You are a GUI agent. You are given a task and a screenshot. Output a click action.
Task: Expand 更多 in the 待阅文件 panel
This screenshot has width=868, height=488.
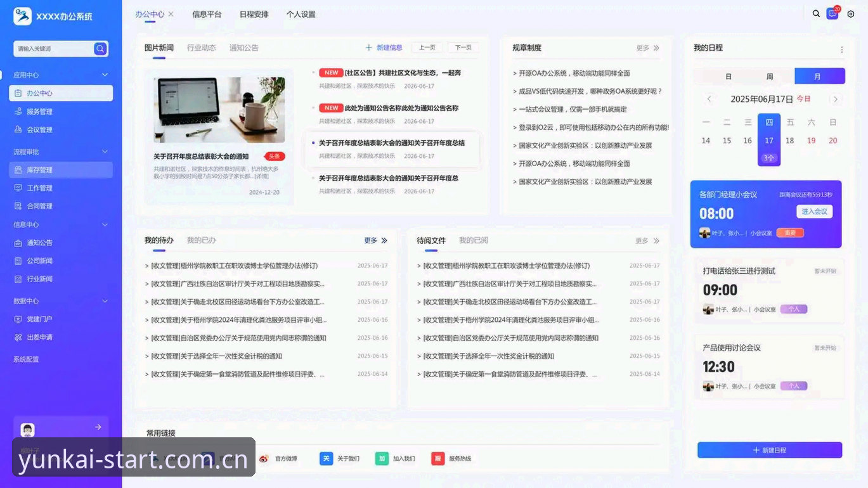[x=647, y=241]
